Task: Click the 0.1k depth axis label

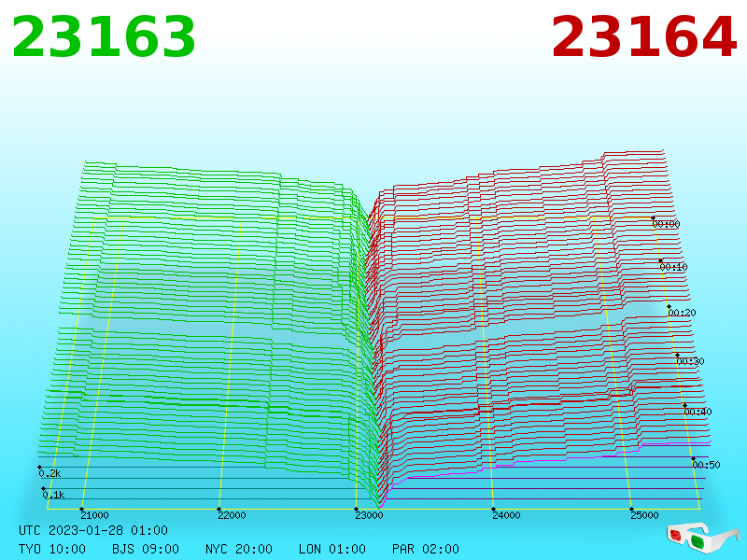Action: tap(53, 495)
